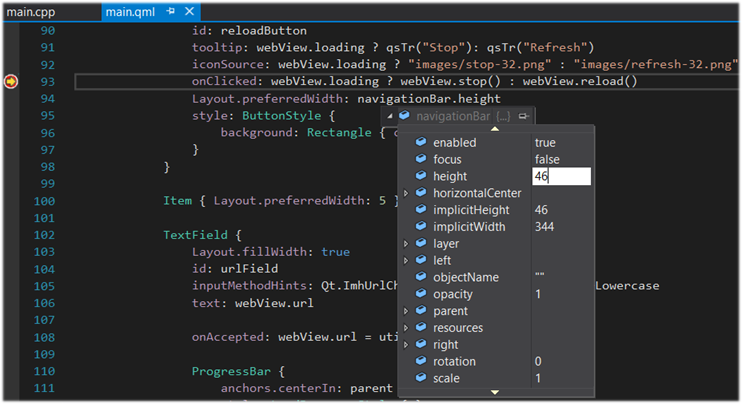Click line number 102 in the gutter
This screenshot has height=404, width=742.
point(44,235)
